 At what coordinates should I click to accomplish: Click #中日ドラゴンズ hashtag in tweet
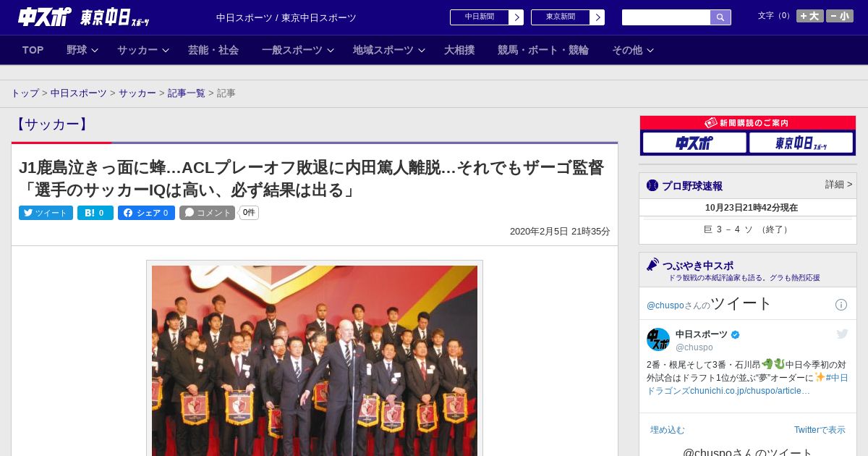(x=746, y=384)
